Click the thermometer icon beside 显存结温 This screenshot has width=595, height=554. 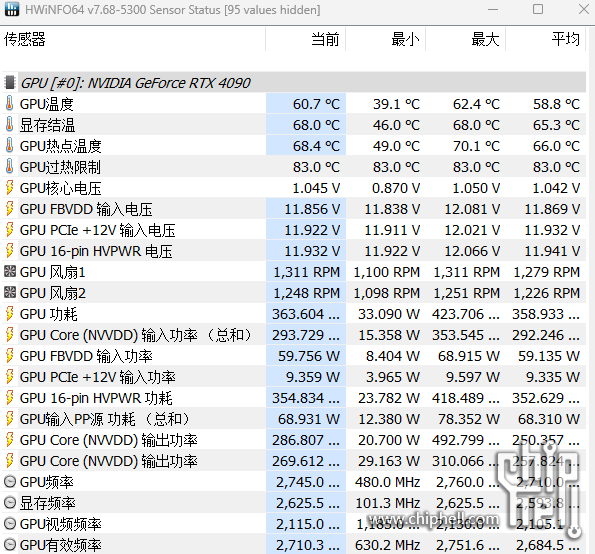click(9, 124)
